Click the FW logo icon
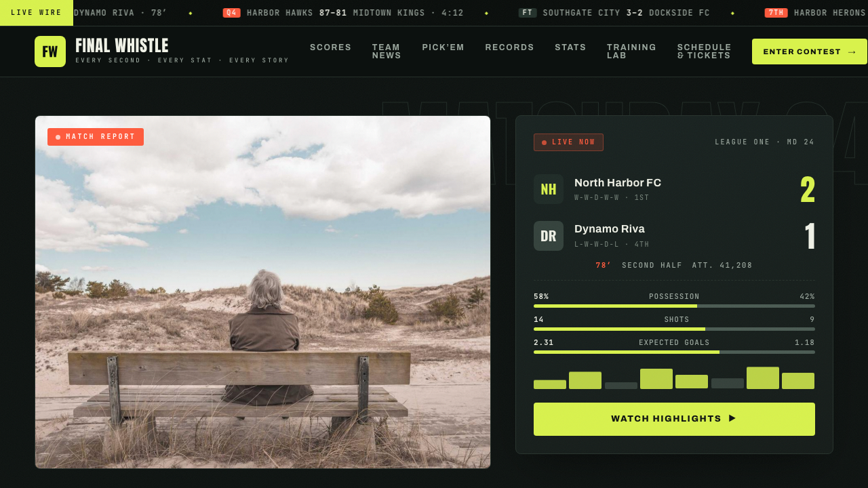 (50, 52)
